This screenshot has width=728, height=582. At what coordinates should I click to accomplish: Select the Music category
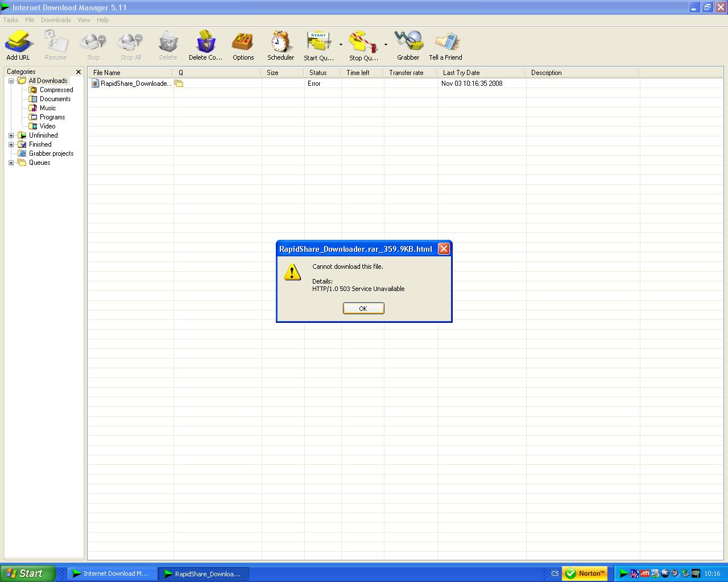48,108
